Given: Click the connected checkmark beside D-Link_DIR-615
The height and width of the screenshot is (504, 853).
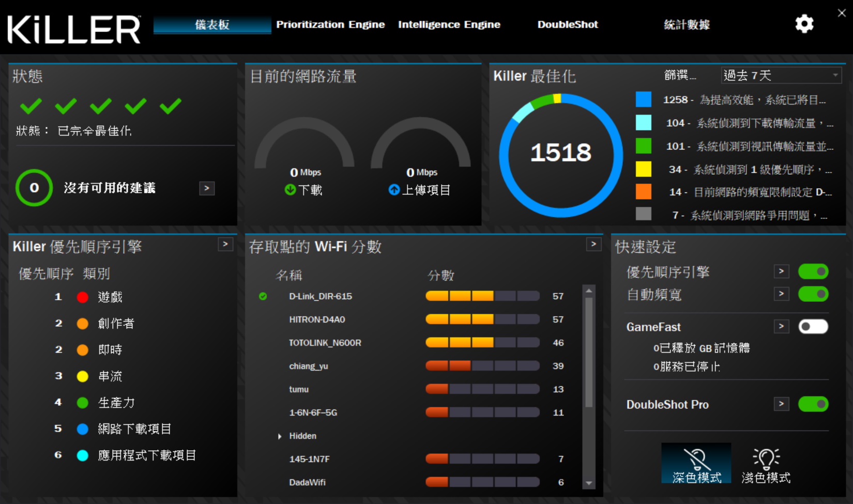Looking at the screenshot, I should pos(263,296).
